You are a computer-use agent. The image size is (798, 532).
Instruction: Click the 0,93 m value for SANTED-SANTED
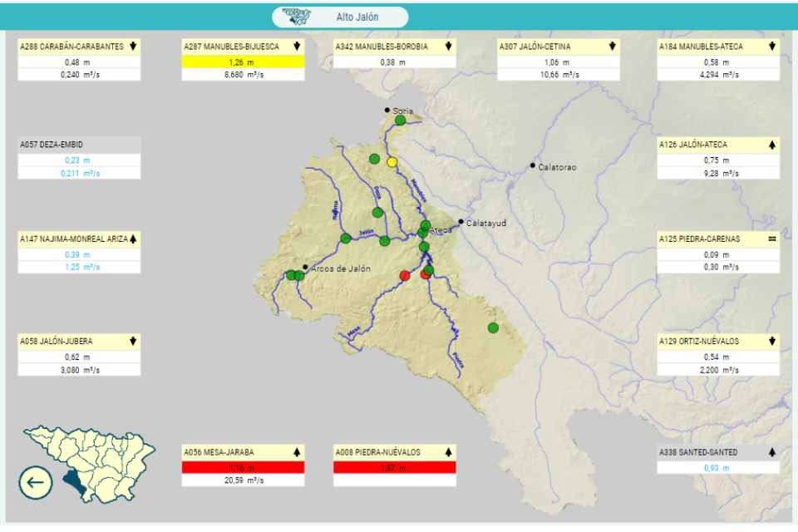(717, 468)
